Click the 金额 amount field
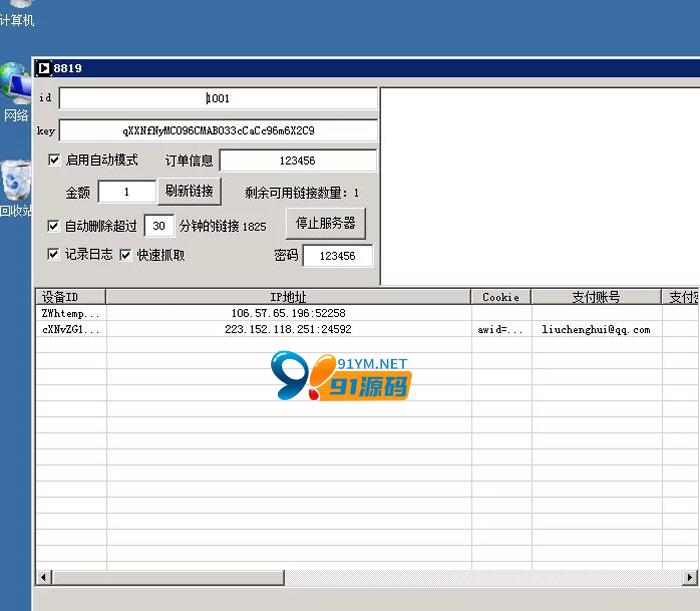Image resolution: width=700 pixels, height=611 pixels. pos(127,191)
